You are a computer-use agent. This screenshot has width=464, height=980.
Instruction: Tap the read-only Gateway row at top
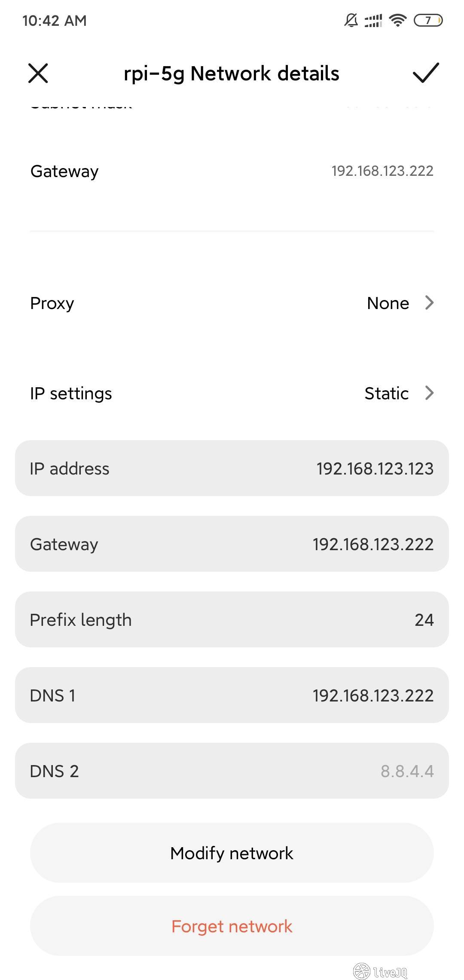(x=232, y=171)
